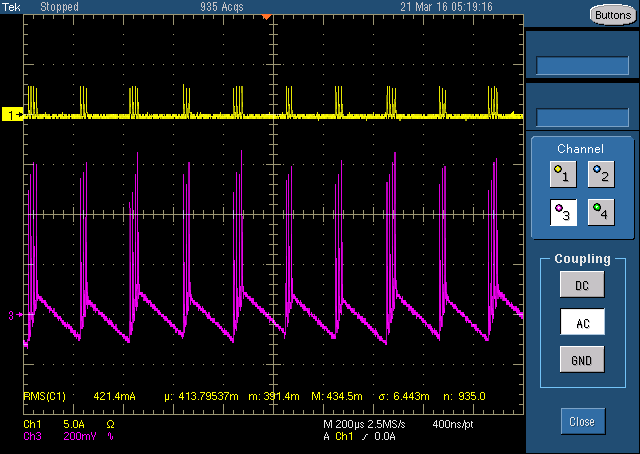Click the Stopped acquisition status
Screen dimensions: 640x454
point(60,7)
